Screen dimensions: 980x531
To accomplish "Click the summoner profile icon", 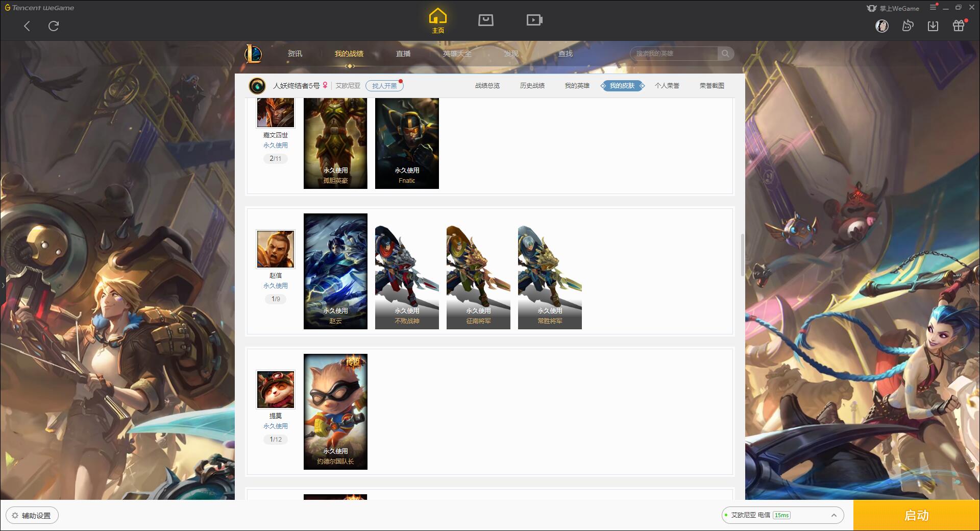I will [x=257, y=86].
